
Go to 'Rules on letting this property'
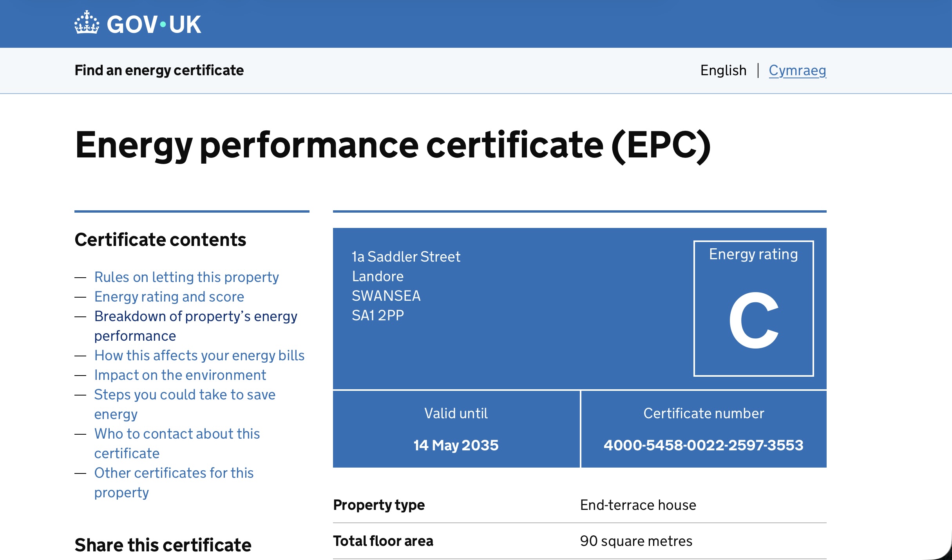(x=186, y=277)
